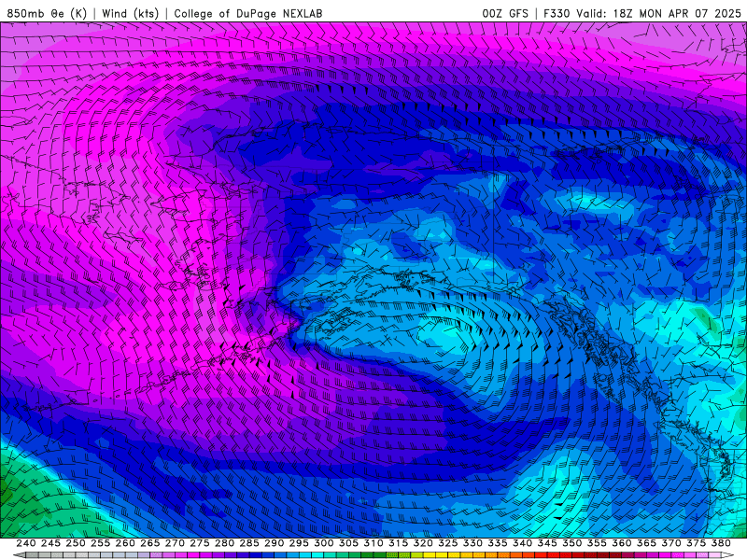Click legend value "250"

(x=76, y=543)
